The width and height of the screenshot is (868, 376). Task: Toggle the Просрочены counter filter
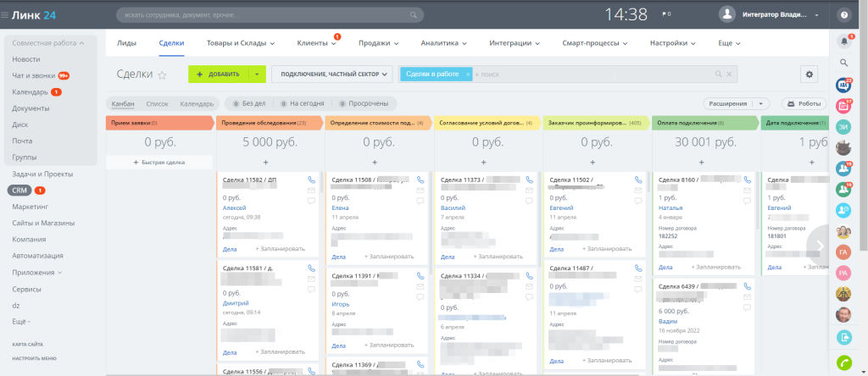pos(364,103)
